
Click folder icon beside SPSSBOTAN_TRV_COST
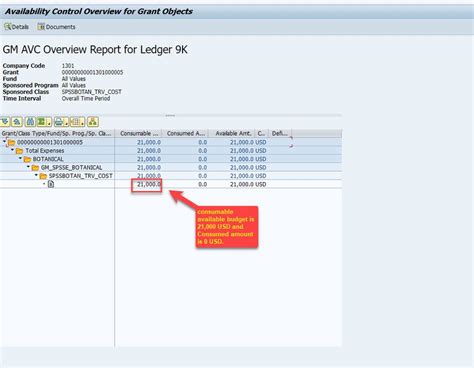coord(43,176)
